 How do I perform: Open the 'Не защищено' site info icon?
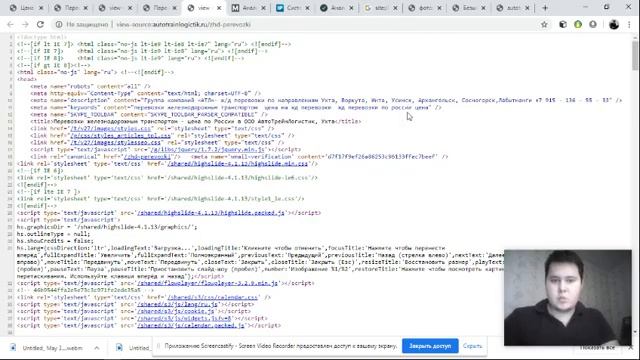59,24
